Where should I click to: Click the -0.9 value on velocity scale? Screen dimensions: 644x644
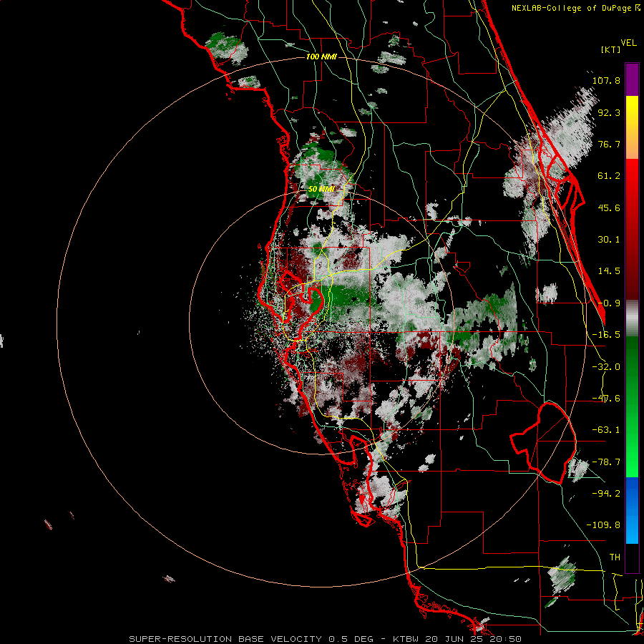pos(609,303)
